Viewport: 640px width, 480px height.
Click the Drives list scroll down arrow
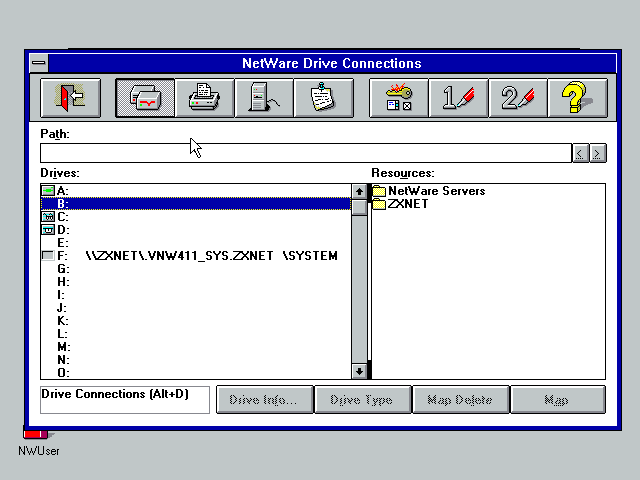pos(359,371)
